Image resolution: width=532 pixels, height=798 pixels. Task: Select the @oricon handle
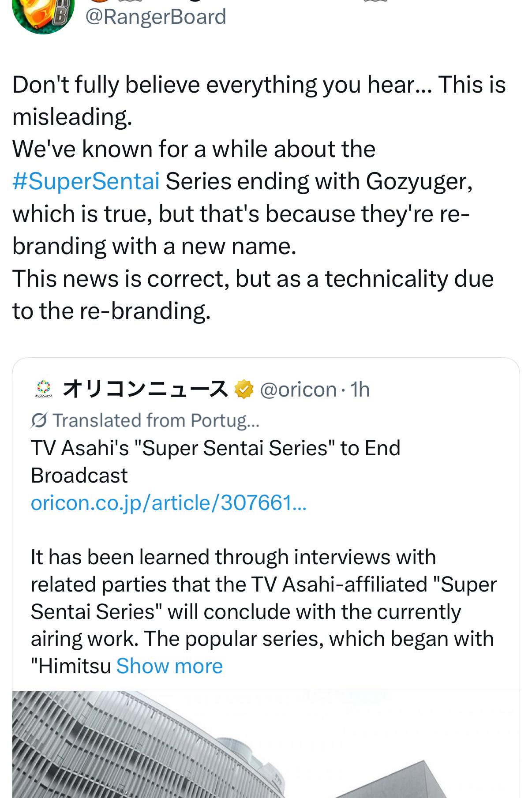[x=298, y=390]
